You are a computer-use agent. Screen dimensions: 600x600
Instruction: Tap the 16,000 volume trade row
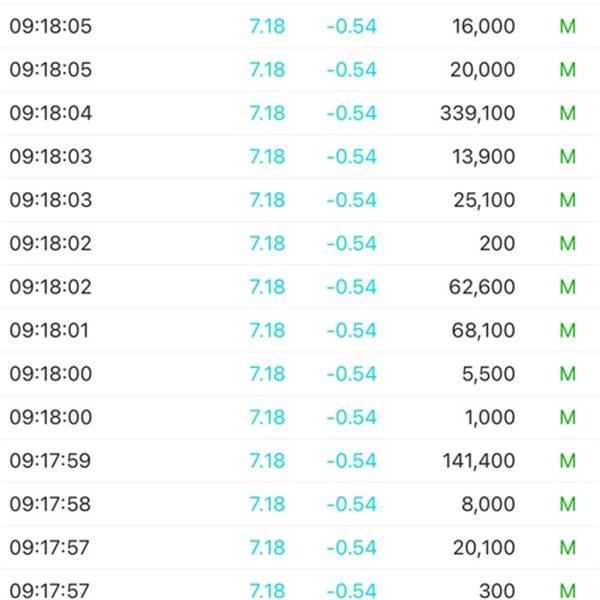(300, 26)
